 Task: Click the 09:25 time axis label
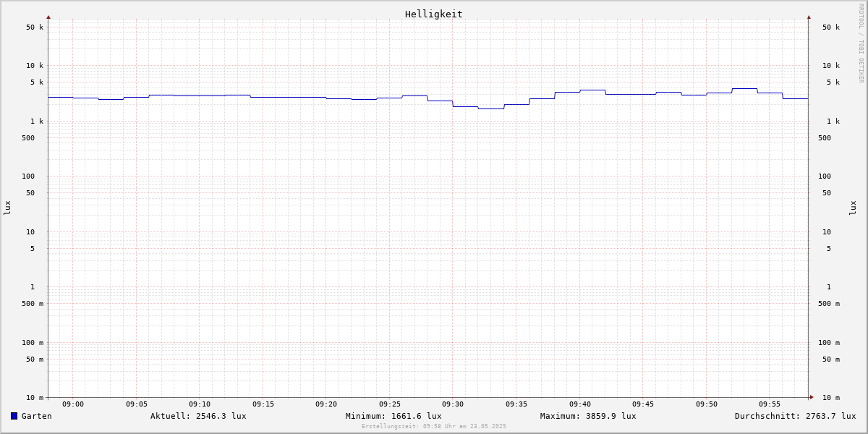click(x=390, y=404)
